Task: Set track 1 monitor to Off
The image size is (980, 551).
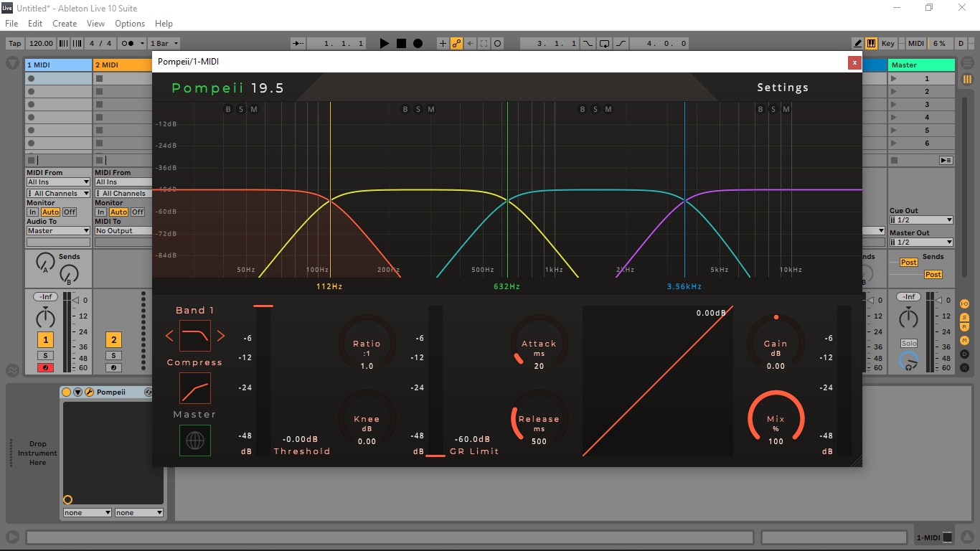Action: [70, 212]
